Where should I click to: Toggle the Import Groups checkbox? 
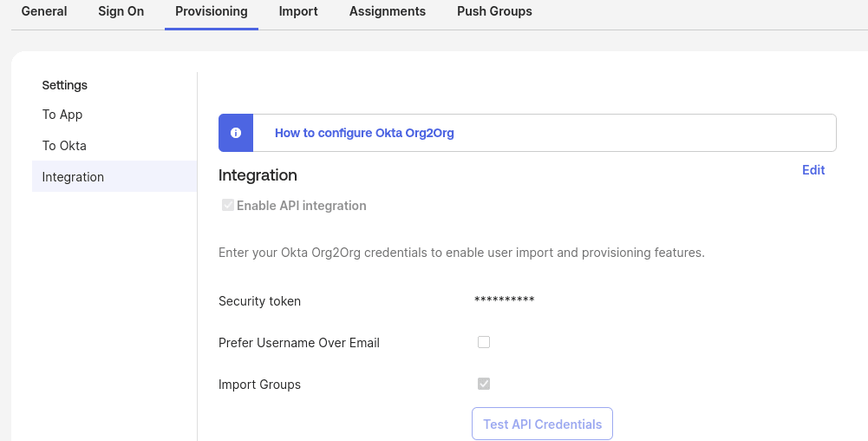[x=484, y=384]
